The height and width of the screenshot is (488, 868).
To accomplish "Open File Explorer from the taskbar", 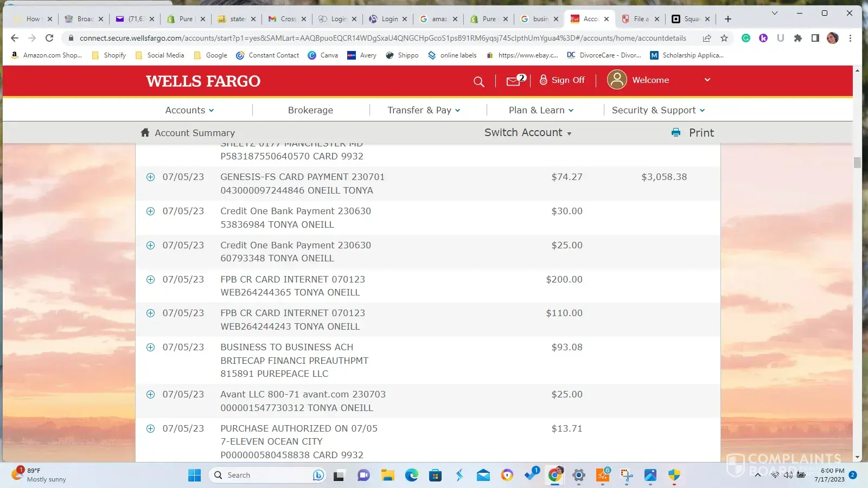I will point(387,476).
